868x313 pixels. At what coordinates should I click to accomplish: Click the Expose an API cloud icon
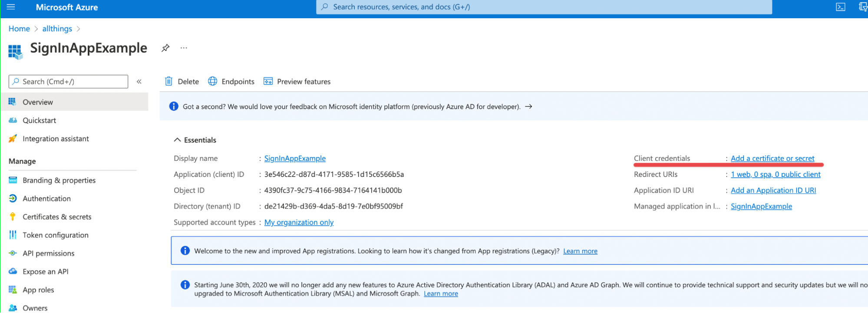point(13,271)
